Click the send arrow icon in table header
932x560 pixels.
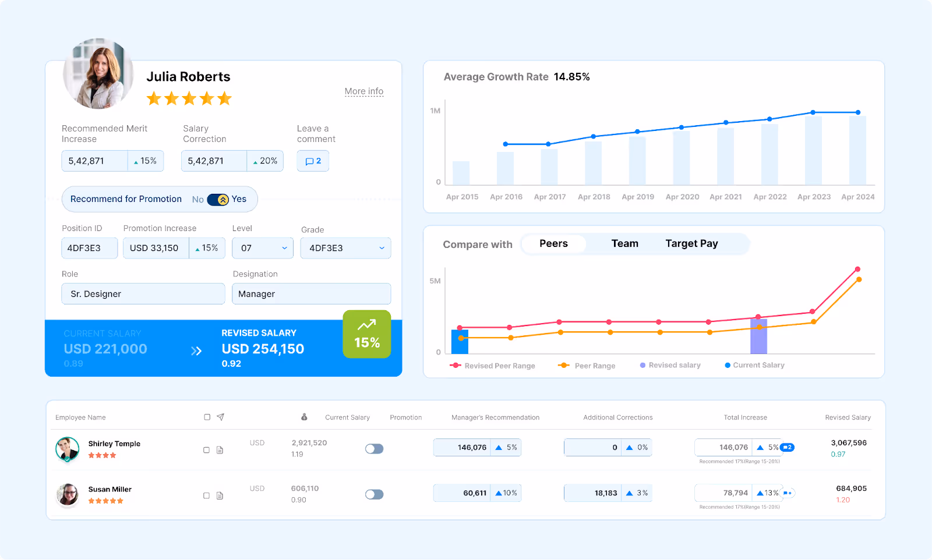(x=220, y=417)
